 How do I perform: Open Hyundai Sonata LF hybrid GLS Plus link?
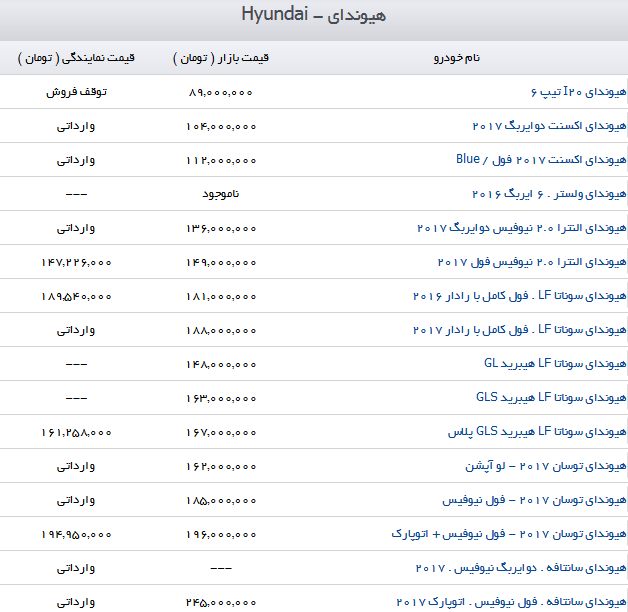[x=537, y=432]
